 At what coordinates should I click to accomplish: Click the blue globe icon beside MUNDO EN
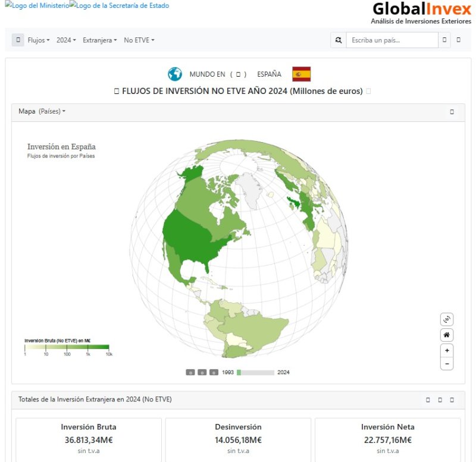(x=174, y=74)
